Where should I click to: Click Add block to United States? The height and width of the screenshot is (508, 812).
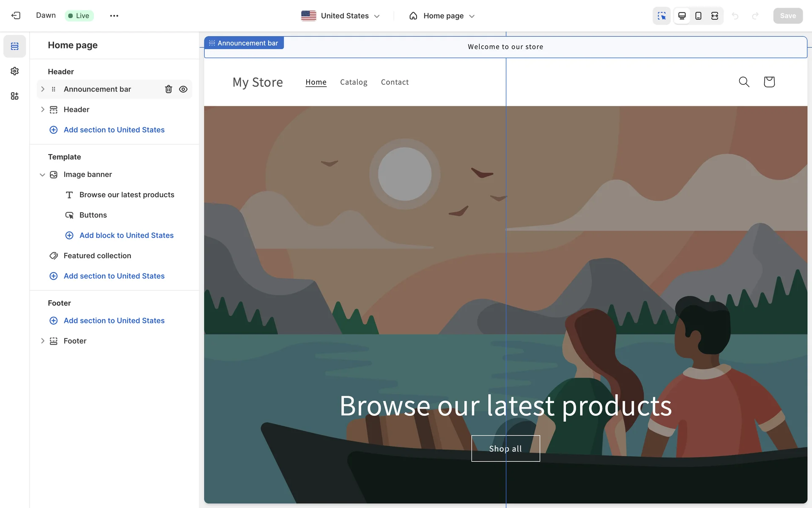coord(126,235)
